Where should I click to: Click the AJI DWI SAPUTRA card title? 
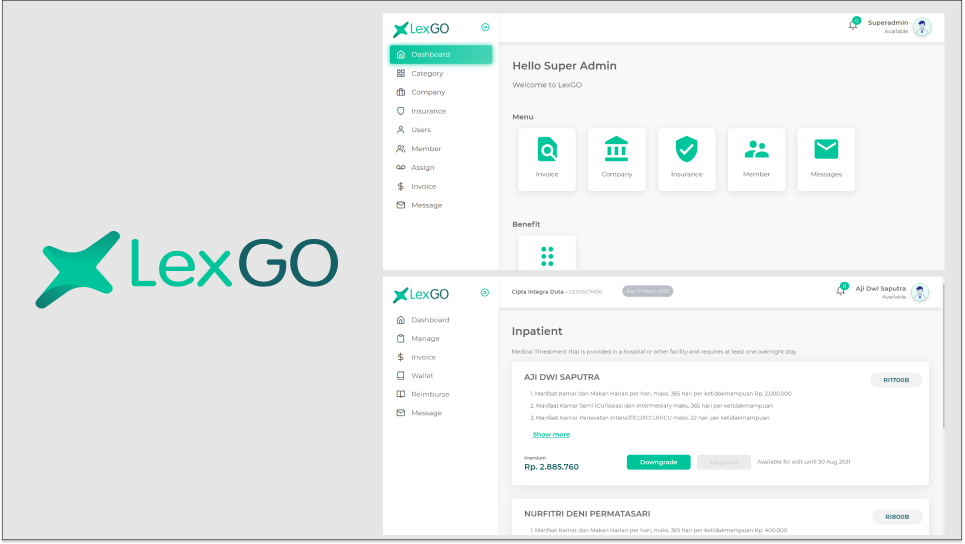(x=562, y=377)
